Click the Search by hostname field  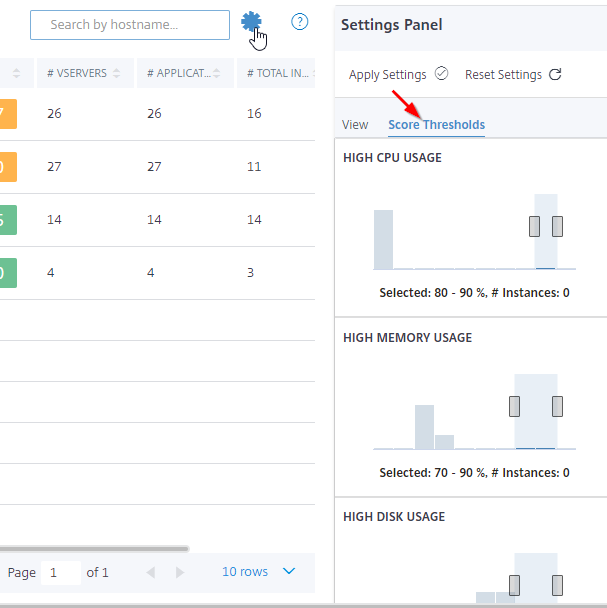point(130,25)
